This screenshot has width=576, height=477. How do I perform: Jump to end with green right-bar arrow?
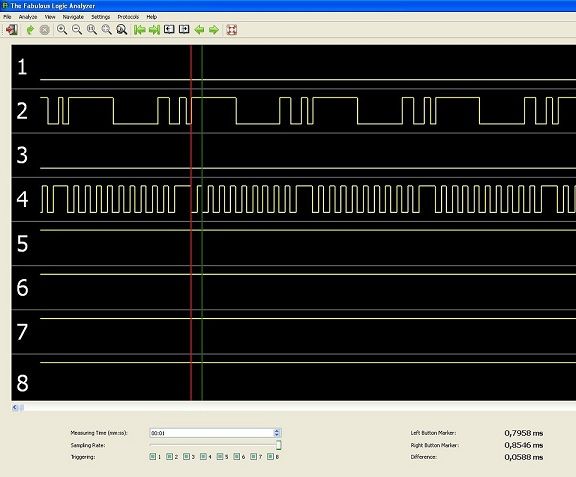[x=154, y=30]
